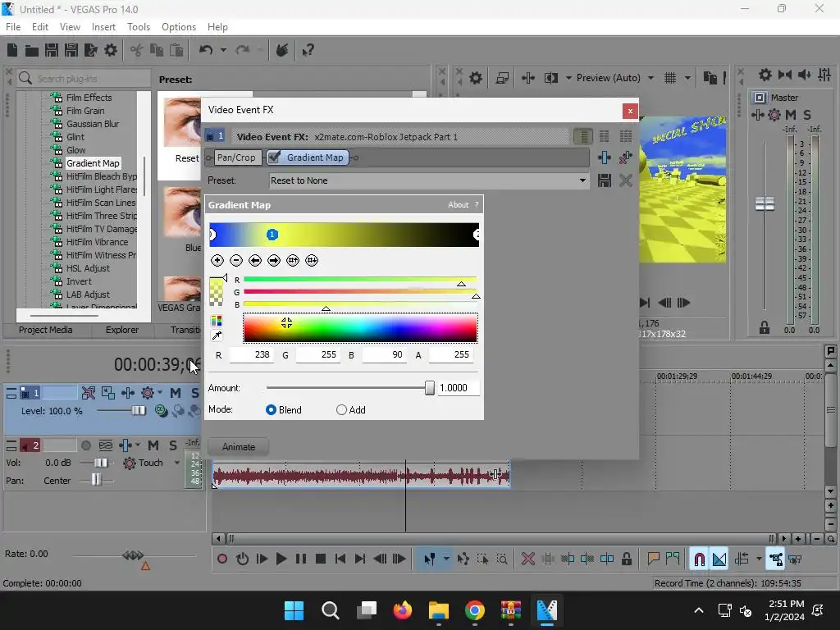Select previous gradient point arrow
This screenshot has height=630, width=840.
[255, 260]
